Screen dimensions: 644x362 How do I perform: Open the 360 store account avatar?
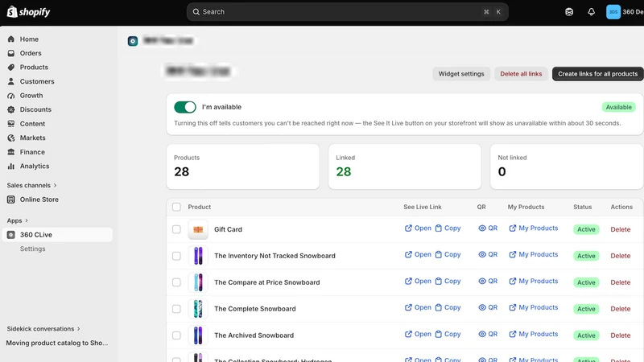click(613, 12)
